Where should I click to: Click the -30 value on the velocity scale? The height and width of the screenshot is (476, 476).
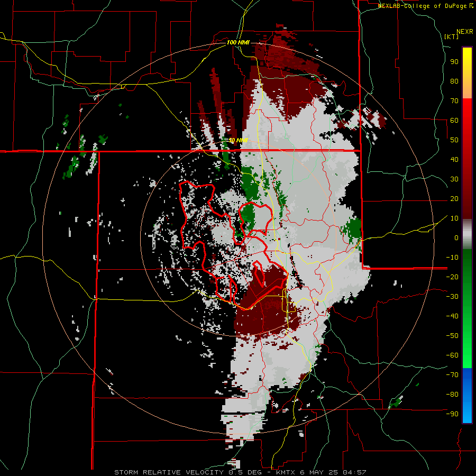point(452,297)
